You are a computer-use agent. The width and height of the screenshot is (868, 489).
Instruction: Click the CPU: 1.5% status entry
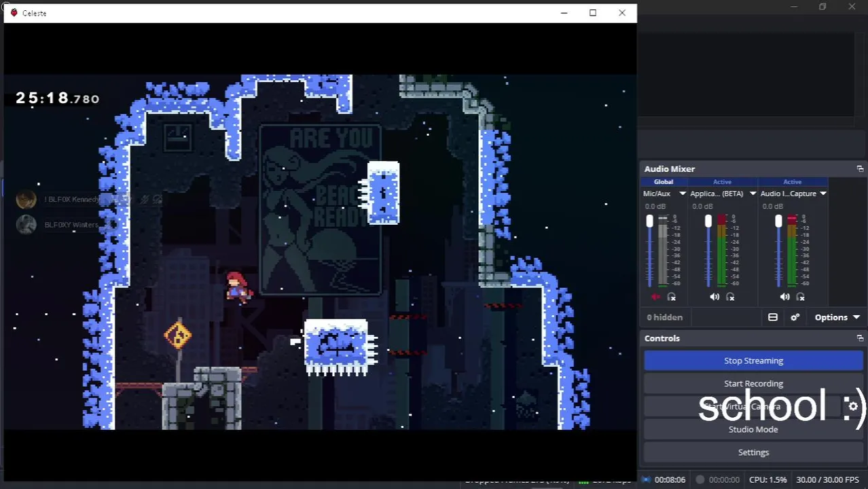tap(767, 479)
